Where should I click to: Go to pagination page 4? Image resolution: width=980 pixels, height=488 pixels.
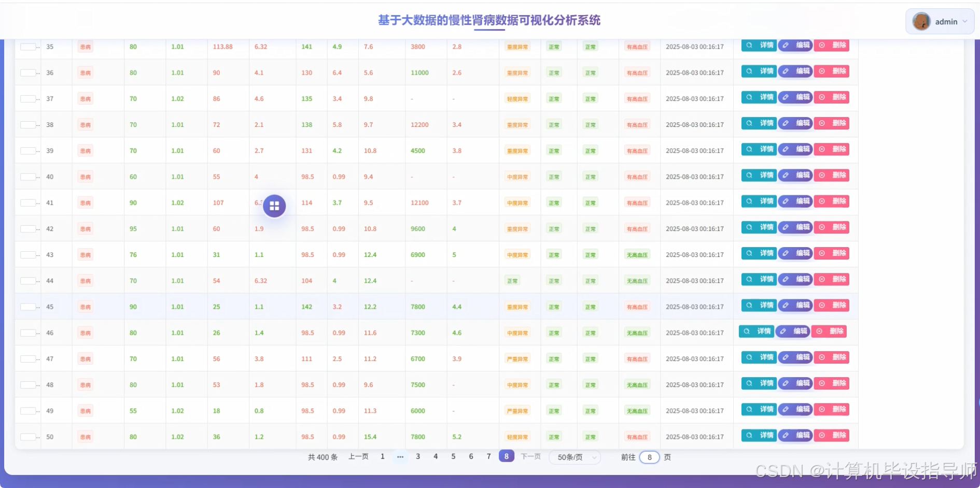click(436, 456)
